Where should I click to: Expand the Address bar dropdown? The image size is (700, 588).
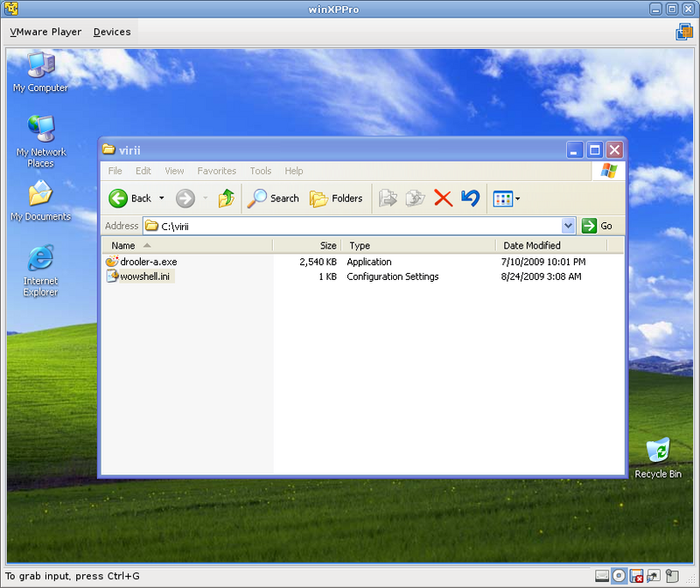coord(568,226)
